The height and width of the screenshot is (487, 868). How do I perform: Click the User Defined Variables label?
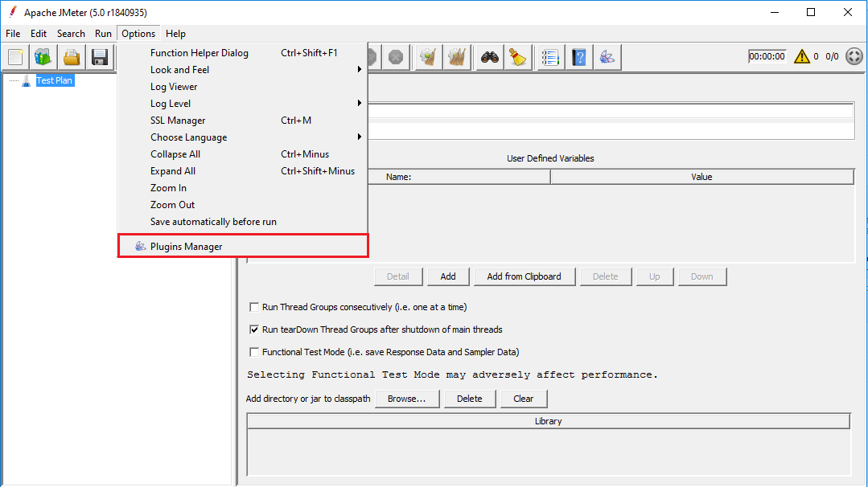[550, 158]
